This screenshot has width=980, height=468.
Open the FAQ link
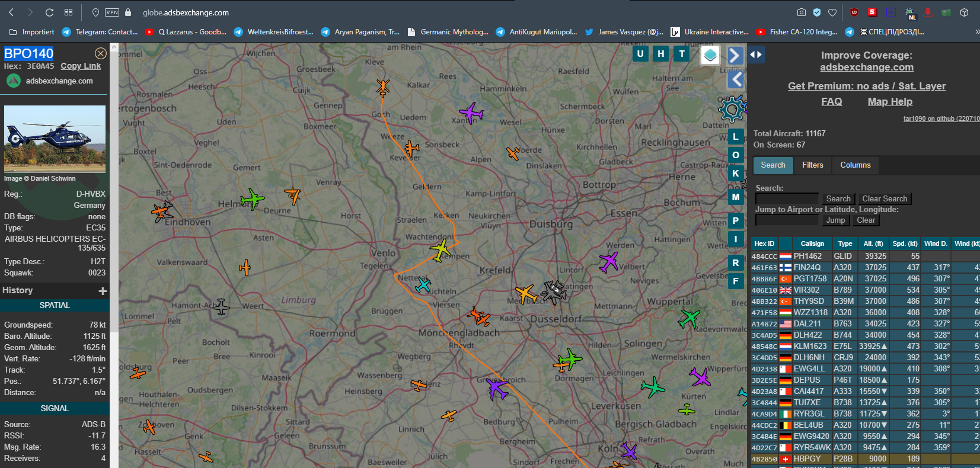tap(831, 102)
